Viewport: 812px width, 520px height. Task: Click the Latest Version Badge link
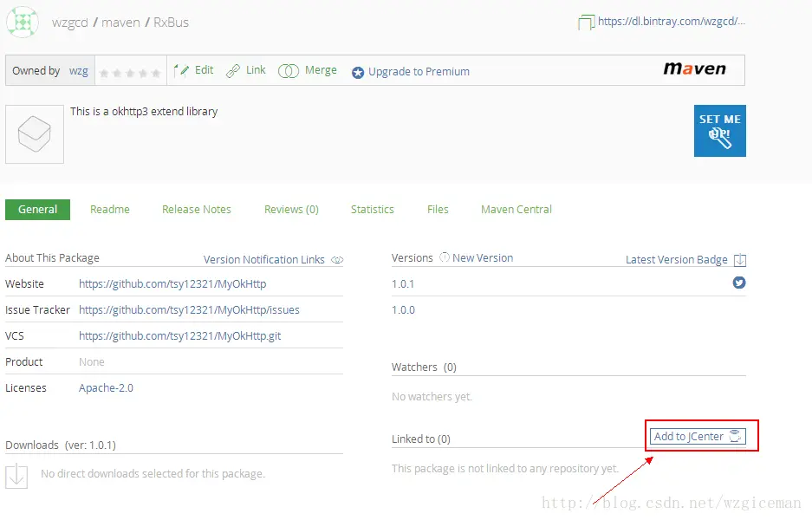pos(676,259)
